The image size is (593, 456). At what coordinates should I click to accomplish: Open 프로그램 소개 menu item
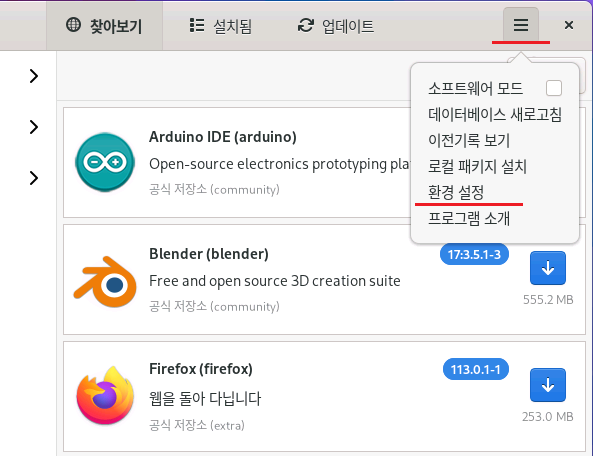click(x=469, y=218)
